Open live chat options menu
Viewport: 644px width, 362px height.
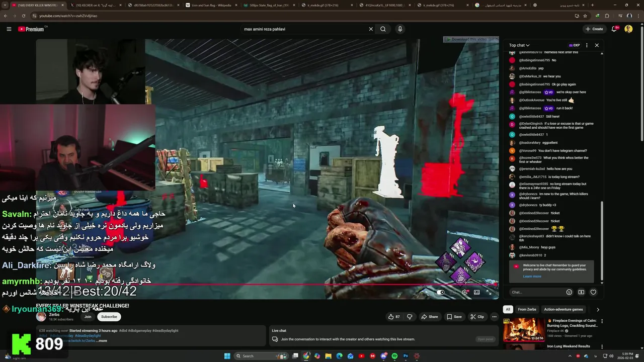[587, 45]
